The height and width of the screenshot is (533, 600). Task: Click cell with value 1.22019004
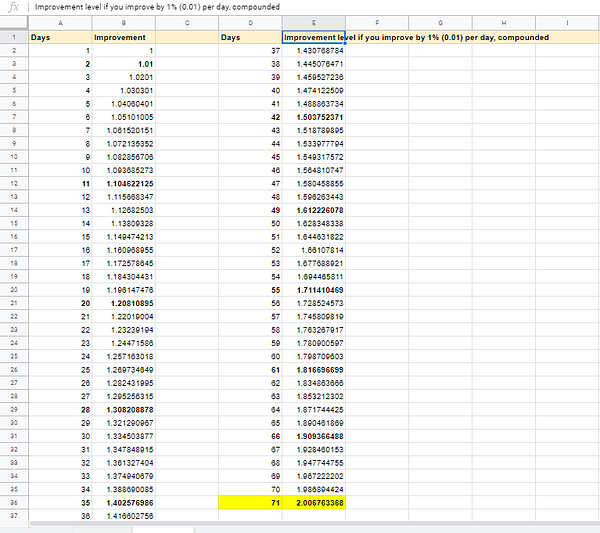[124, 316]
